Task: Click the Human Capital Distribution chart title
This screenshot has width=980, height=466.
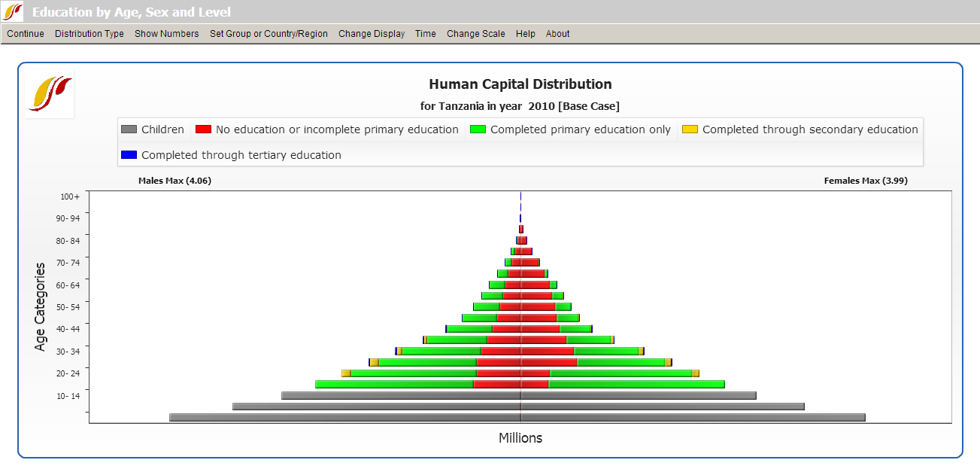Action: (520, 84)
